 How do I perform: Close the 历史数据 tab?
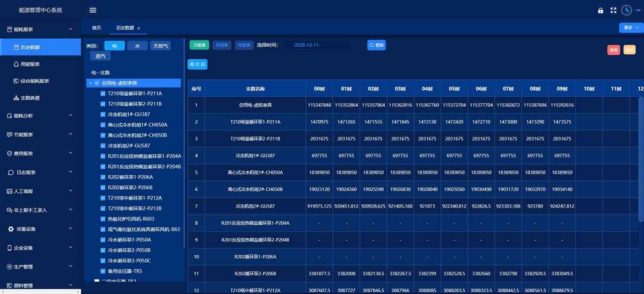[x=138, y=28]
